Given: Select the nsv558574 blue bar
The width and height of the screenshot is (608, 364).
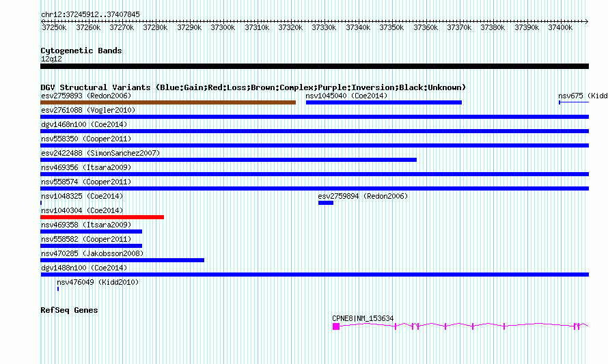Looking at the screenshot, I should pyautogui.click(x=314, y=188).
